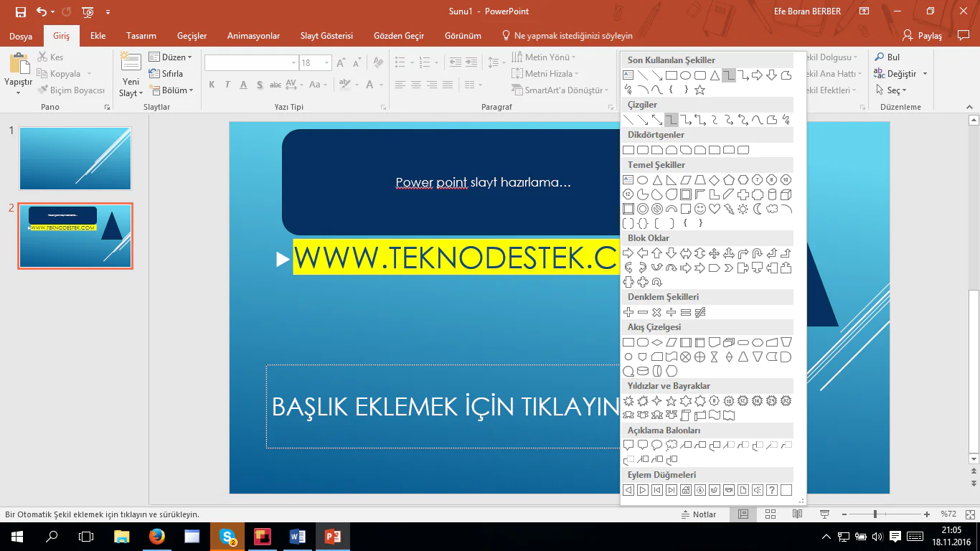The height and width of the screenshot is (551, 980).
Task: Click the Save icon in quick access toolbar
Action: [20, 11]
